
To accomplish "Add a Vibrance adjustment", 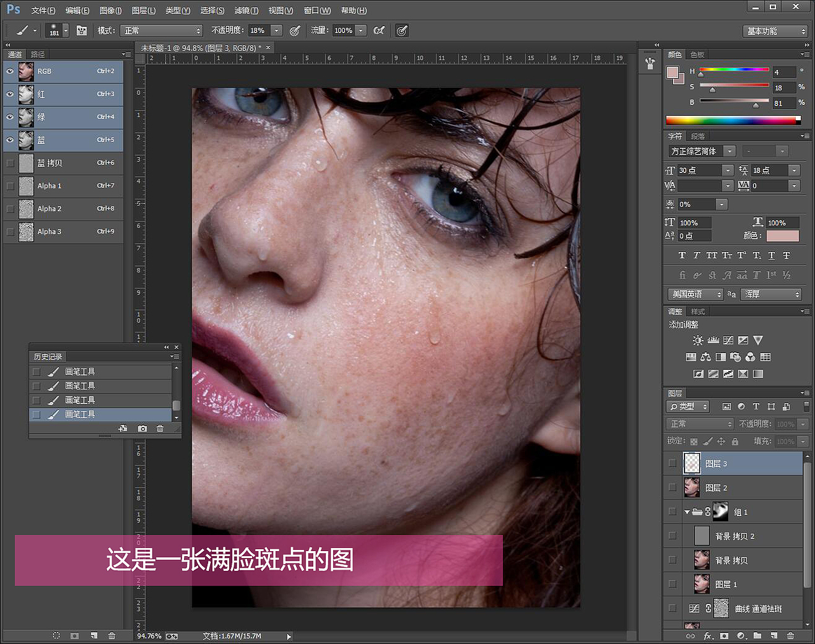I will (758, 340).
